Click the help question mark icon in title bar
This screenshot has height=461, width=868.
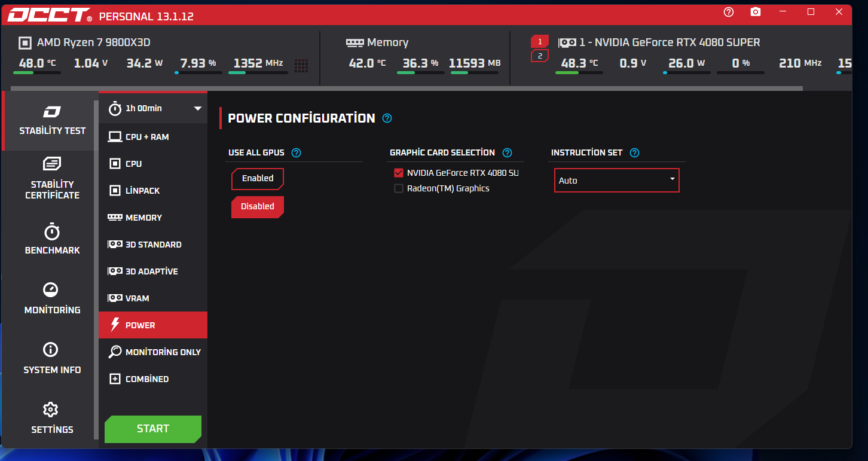pos(728,12)
